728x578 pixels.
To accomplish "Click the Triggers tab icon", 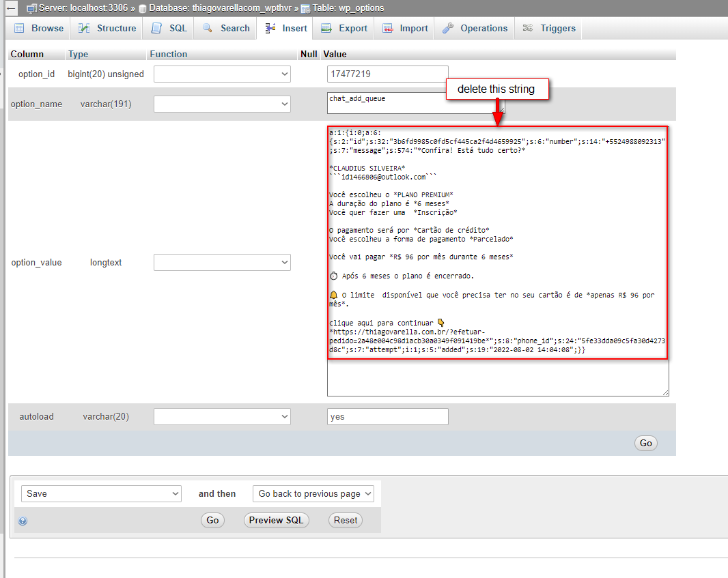I will 528,28.
